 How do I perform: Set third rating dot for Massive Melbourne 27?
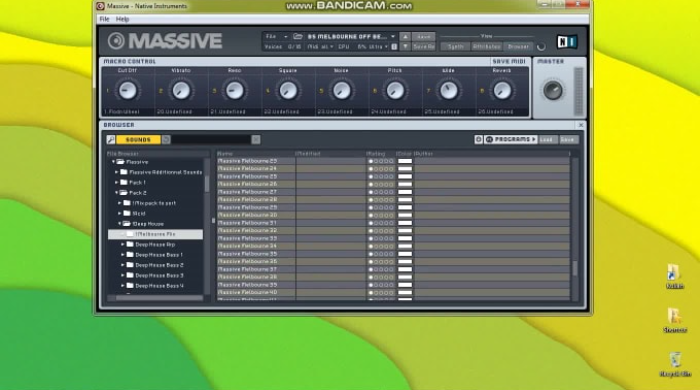coord(381,192)
